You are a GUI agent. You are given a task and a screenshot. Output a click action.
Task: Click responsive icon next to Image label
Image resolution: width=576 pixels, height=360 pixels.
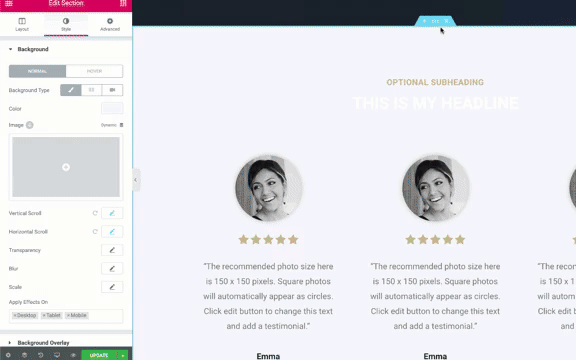[30, 125]
